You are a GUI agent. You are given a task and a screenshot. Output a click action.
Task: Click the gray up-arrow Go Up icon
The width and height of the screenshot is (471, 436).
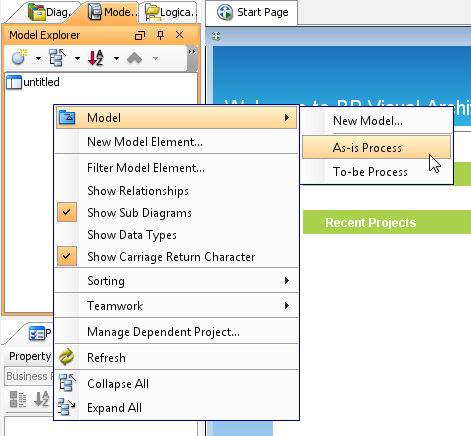135,58
